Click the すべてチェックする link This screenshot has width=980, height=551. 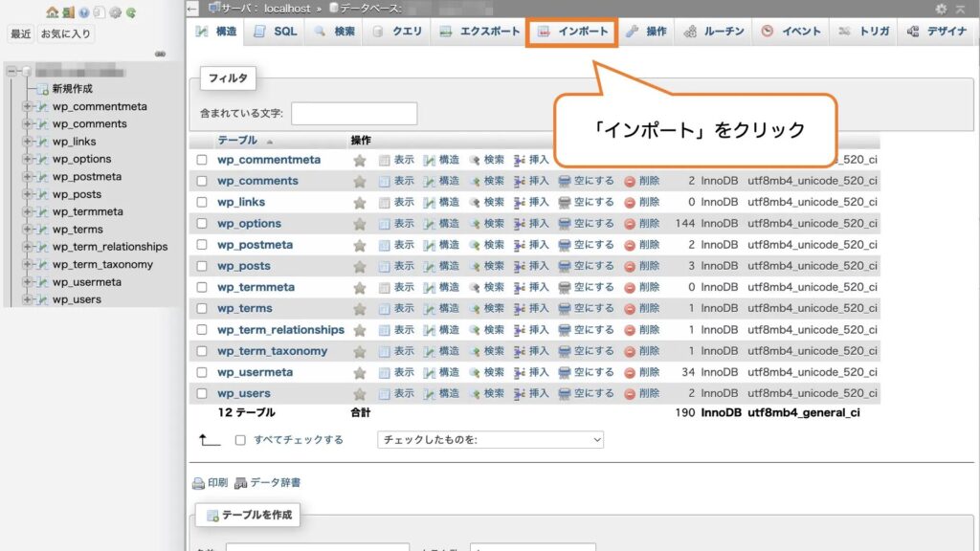click(x=299, y=440)
